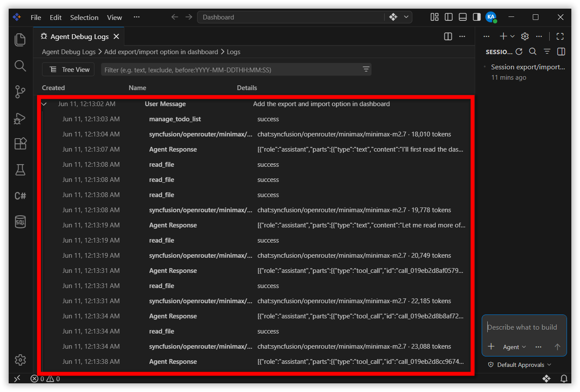
Task: Go back with the navigation arrow
Action: pos(175,17)
